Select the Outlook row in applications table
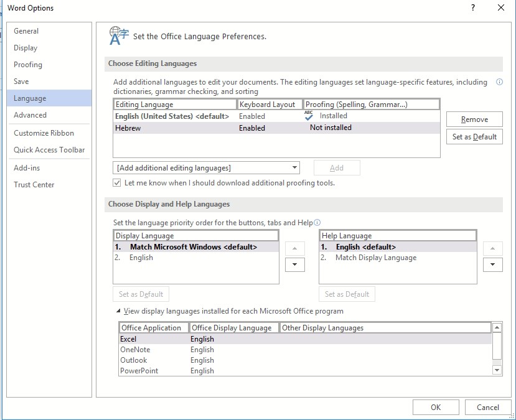 pos(305,360)
